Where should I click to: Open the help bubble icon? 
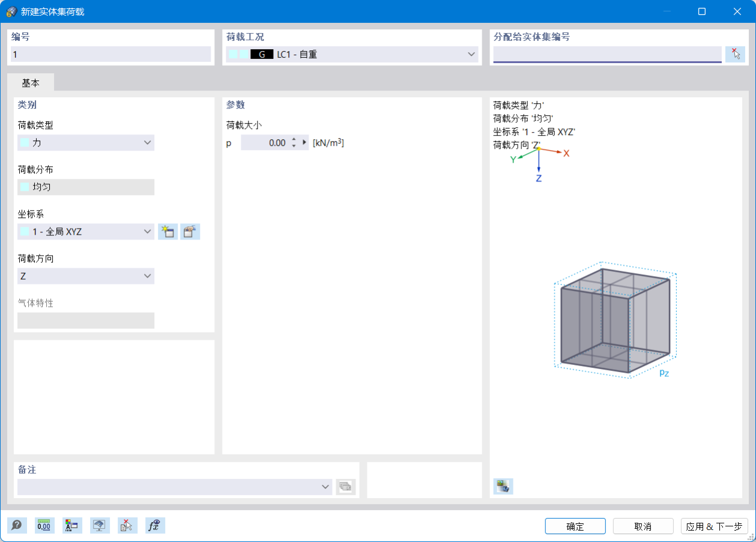pos(17,525)
